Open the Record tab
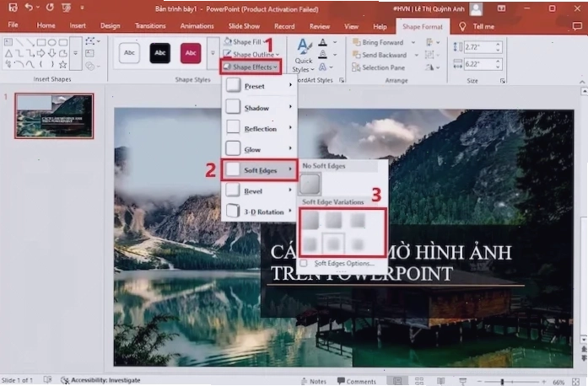The height and width of the screenshot is (386, 588). [x=283, y=26]
